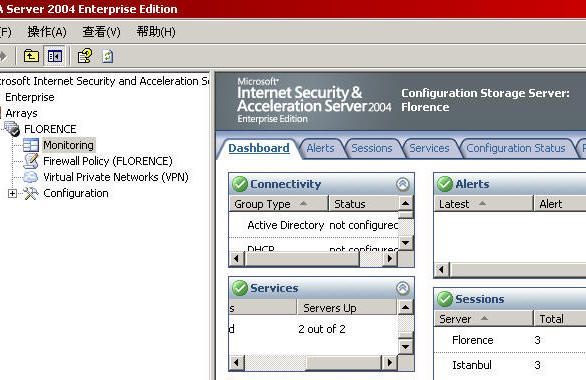Click the Active Directory connectivity row
Image resolution: width=586 pixels, height=380 pixels.
click(314, 225)
